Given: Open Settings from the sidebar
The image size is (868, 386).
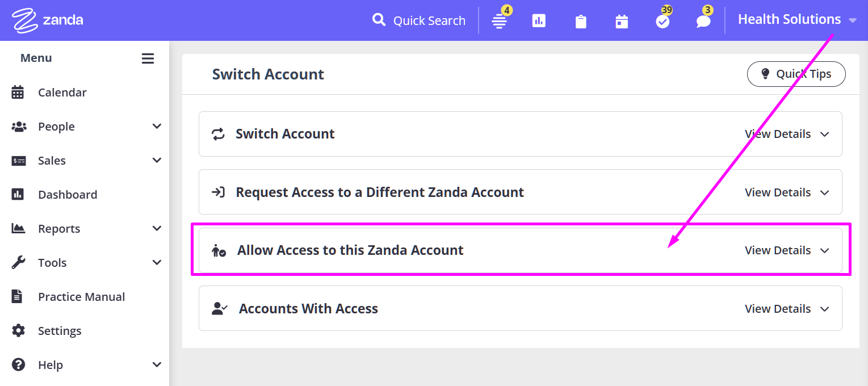Looking at the screenshot, I should click(x=60, y=331).
